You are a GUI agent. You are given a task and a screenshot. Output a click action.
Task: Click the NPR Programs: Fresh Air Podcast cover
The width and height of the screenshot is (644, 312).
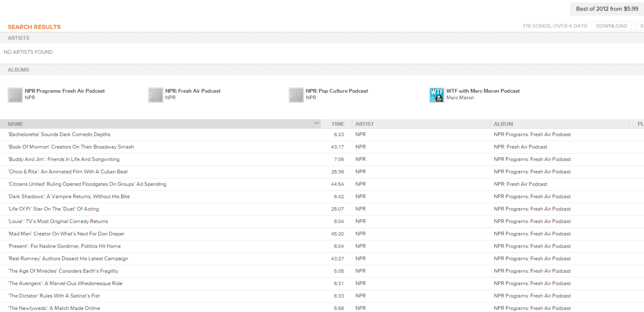coord(15,95)
